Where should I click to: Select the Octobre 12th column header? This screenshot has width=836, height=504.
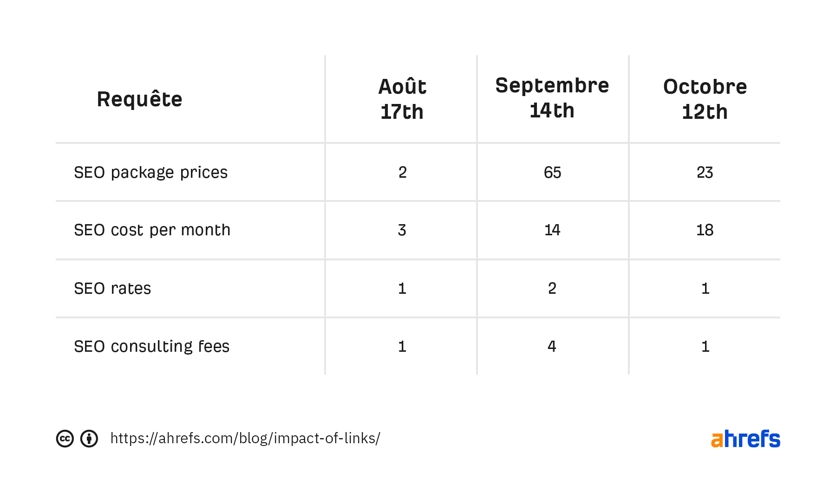pyautogui.click(x=705, y=99)
